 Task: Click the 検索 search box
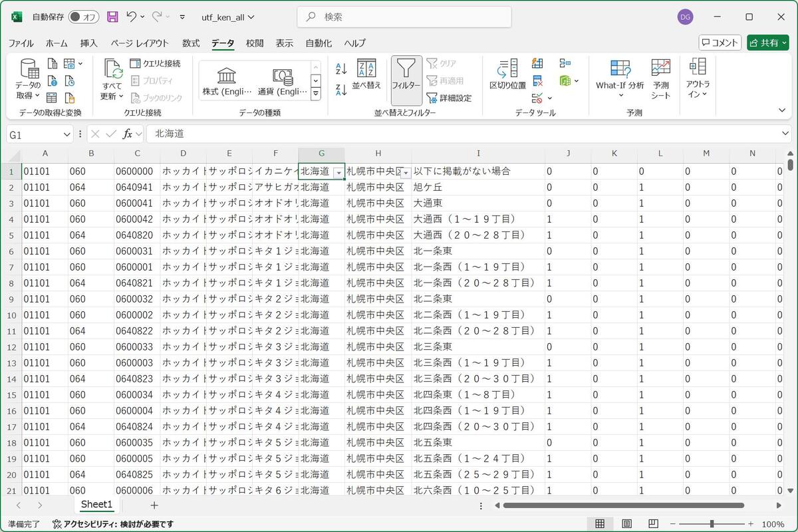tap(404, 17)
